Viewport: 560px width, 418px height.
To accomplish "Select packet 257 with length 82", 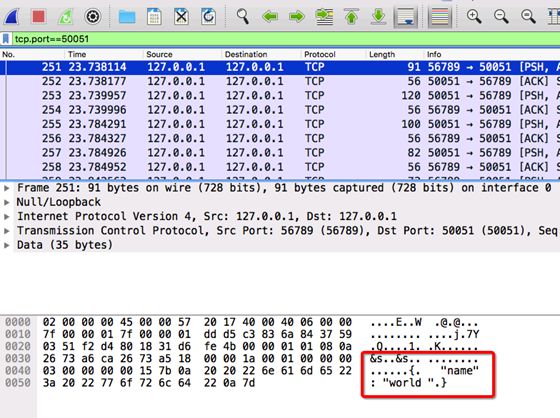I will (x=280, y=153).
